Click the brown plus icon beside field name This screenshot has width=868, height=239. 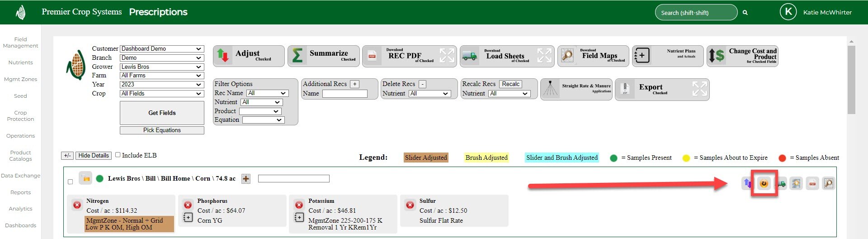[246, 179]
